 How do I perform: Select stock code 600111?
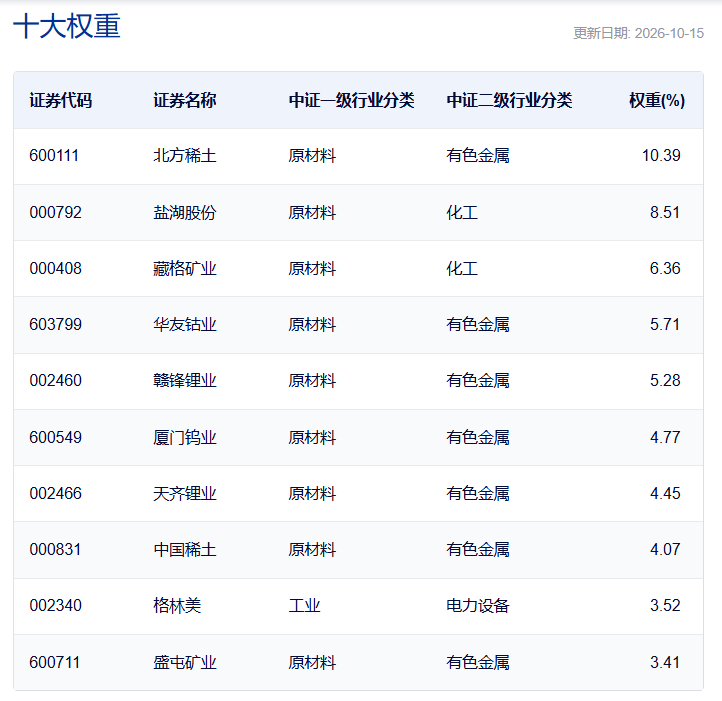pos(54,156)
